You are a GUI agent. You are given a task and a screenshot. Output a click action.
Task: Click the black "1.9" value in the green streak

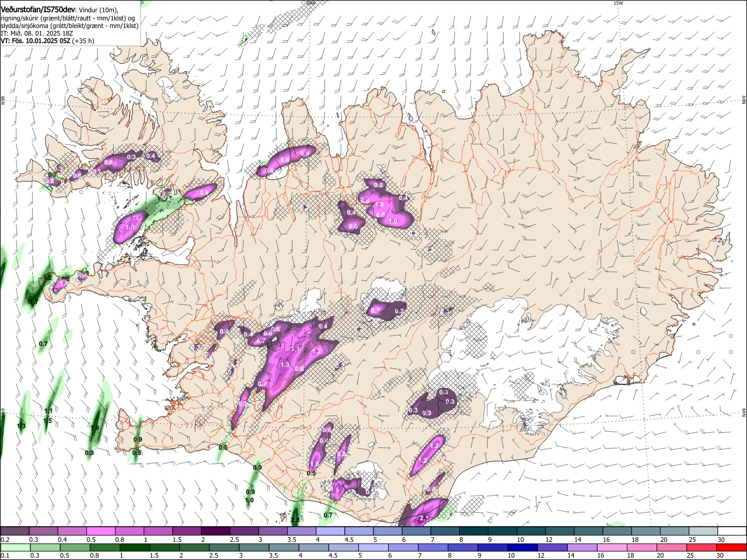coord(95,428)
